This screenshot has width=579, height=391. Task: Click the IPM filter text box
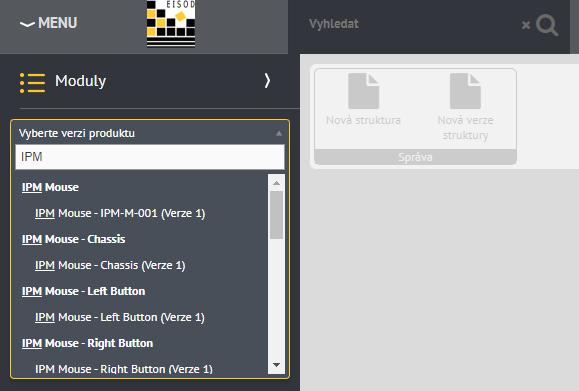pos(150,157)
